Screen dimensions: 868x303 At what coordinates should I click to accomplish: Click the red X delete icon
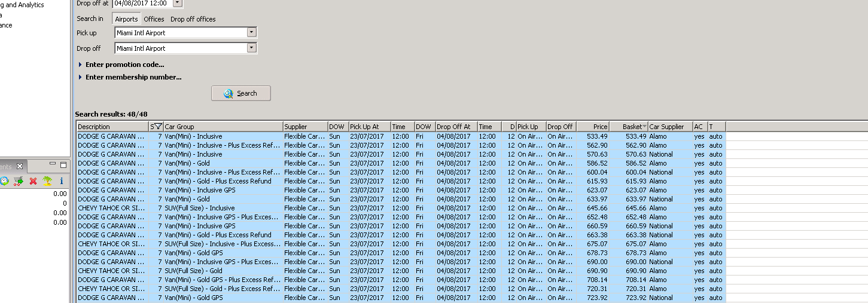tap(33, 181)
